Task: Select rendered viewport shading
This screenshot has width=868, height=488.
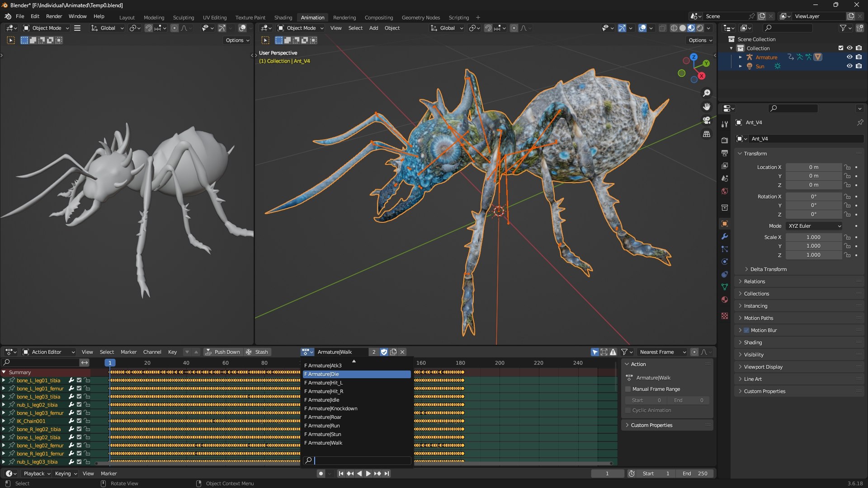Action: coord(700,28)
